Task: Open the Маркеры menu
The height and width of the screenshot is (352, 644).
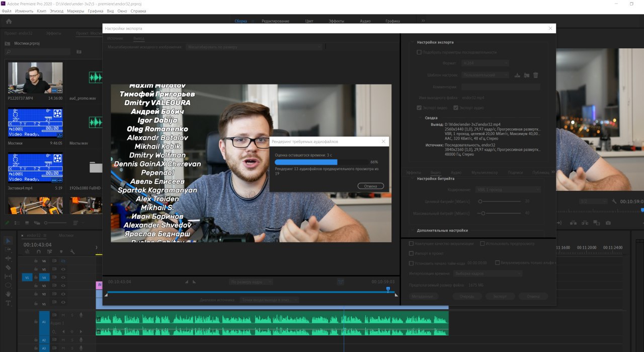Action: pos(75,11)
